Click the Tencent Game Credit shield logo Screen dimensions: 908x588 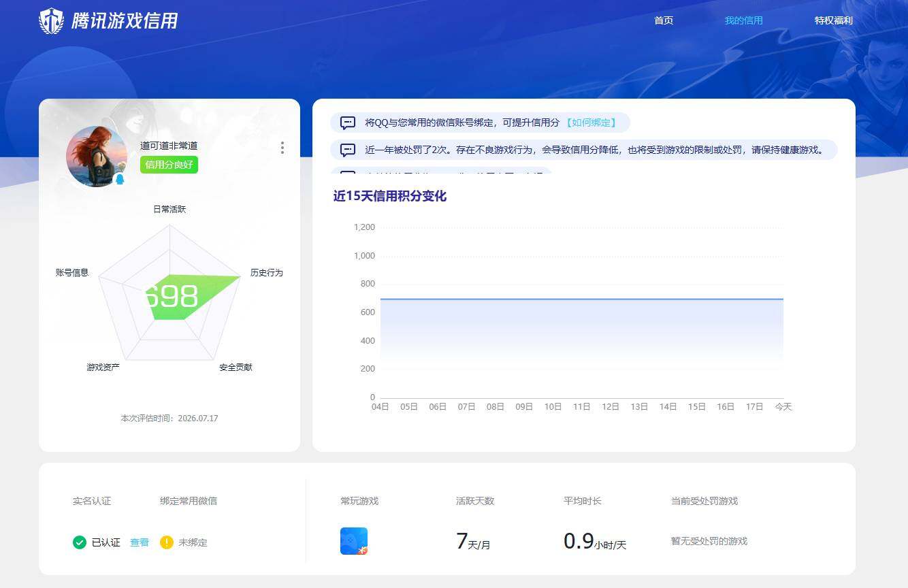51,21
